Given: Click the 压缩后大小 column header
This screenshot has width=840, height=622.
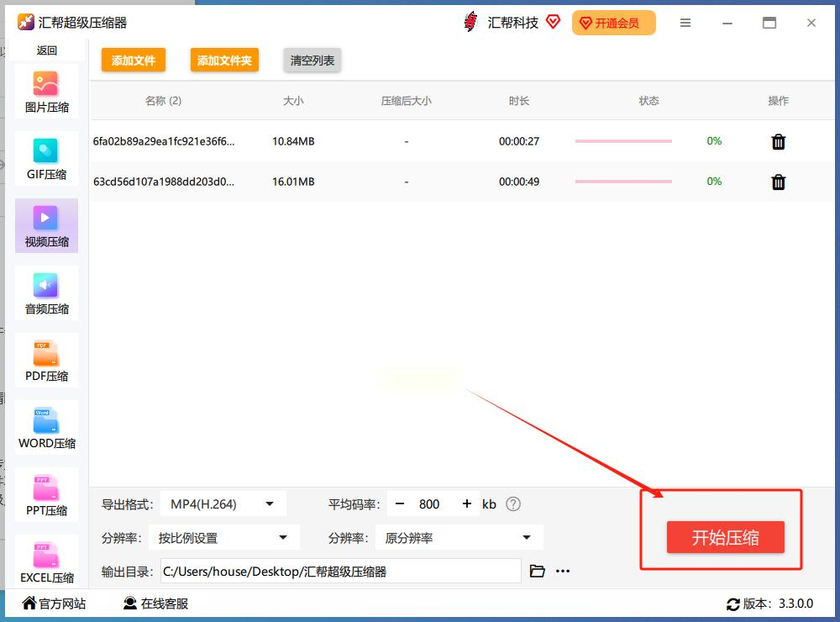Looking at the screenshot, I should [406, 101].
